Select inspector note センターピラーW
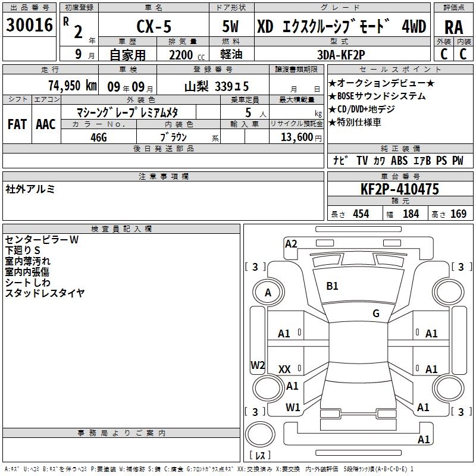476x476 pixels. (x=42, y=240)
